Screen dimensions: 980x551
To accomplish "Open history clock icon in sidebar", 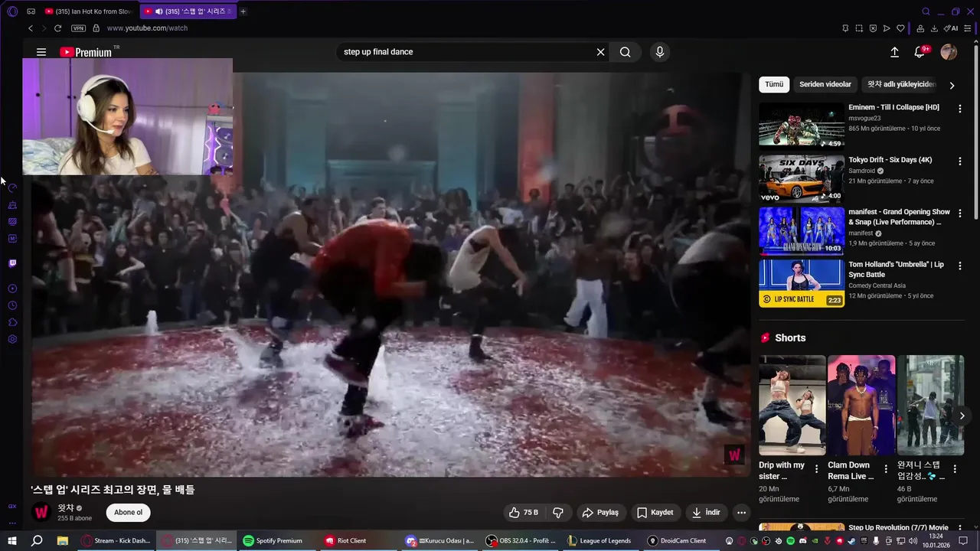I will (x=12, y=305).
